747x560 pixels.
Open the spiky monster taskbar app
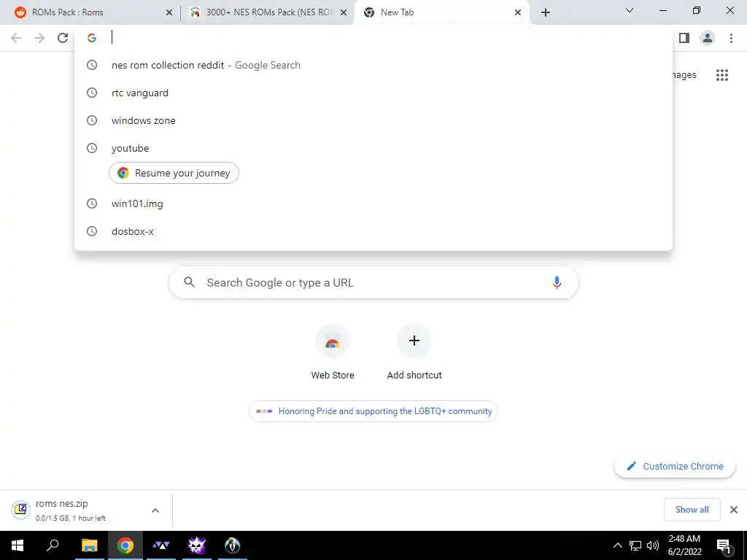pos(197,545)
